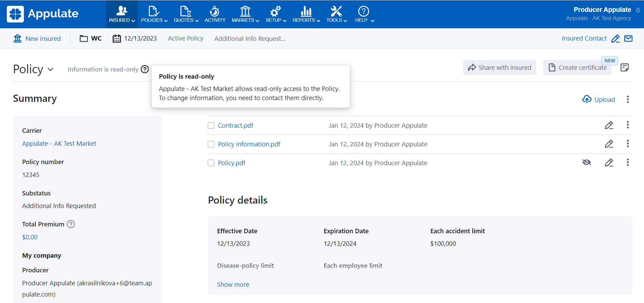Screen dimensions: 644x303
Task: Click the envelope icon beside Insured Contact
Action: (628, 38)
